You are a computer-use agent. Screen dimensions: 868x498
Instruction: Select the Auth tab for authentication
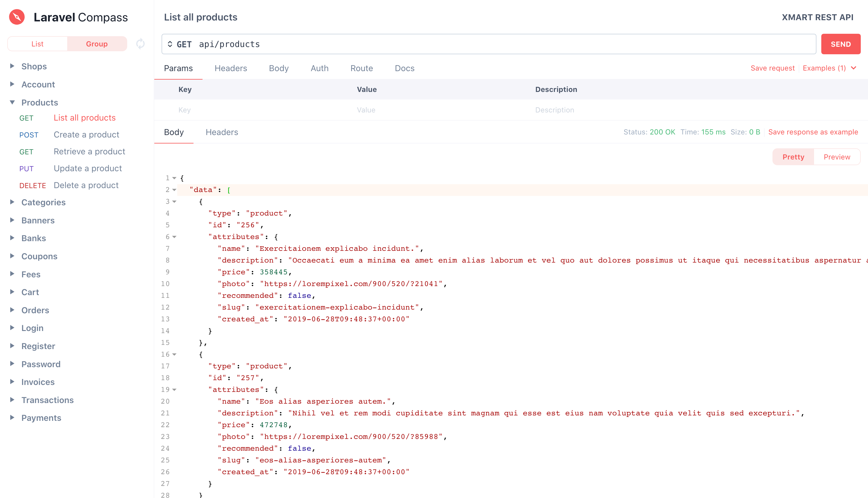tap(319, 68)
